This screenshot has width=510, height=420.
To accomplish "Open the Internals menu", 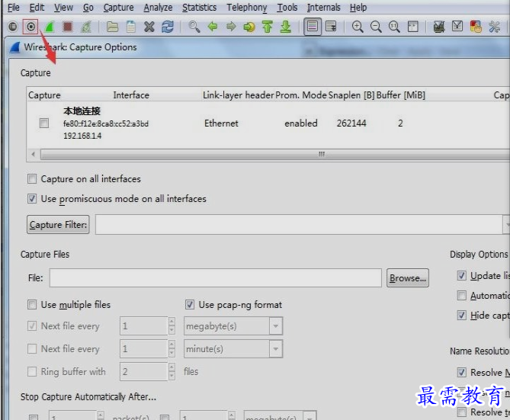I will (x=324, y=7).
